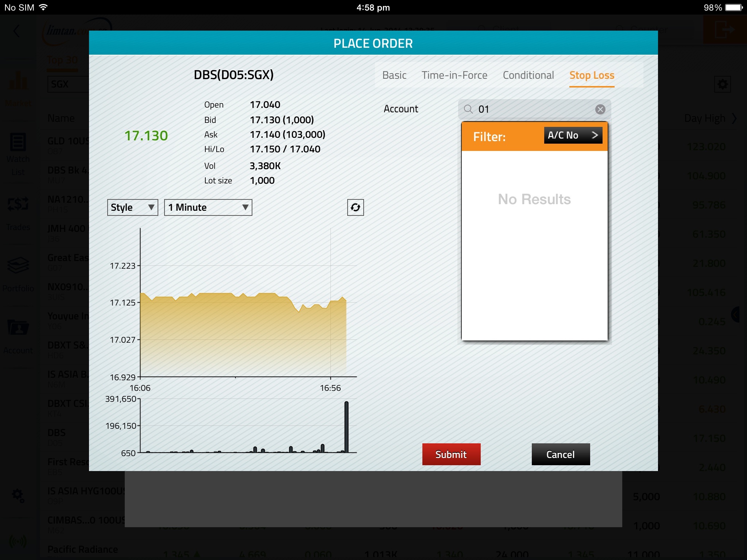This screenshot has height=560, width=747.
Task: Open the Time-in-Force tab
Action: coord(454,75)
